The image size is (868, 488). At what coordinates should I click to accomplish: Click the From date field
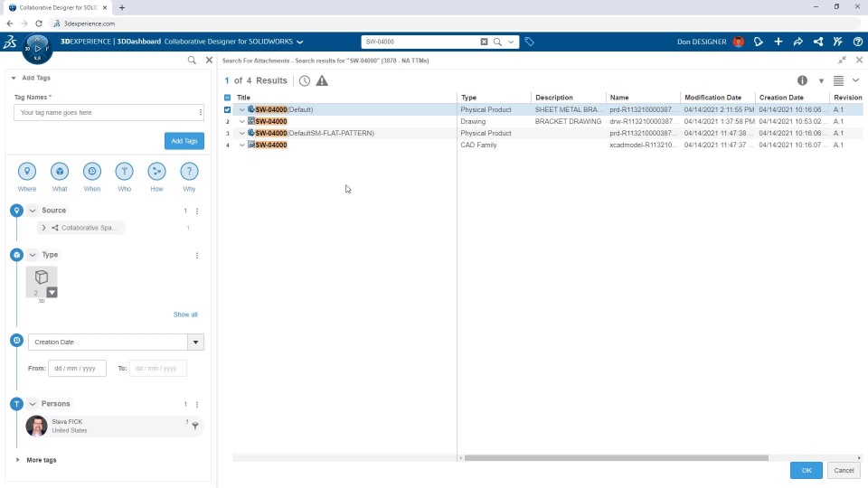[77, 368]
